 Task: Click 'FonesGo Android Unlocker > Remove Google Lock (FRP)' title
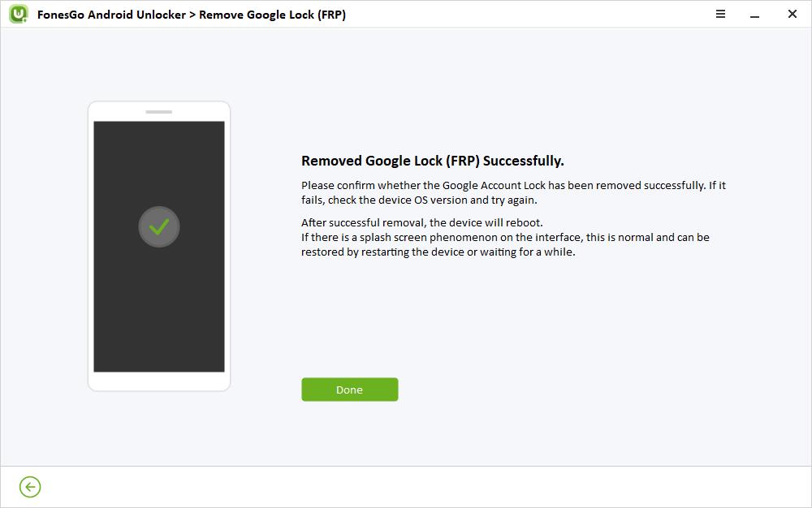point(192,15)
